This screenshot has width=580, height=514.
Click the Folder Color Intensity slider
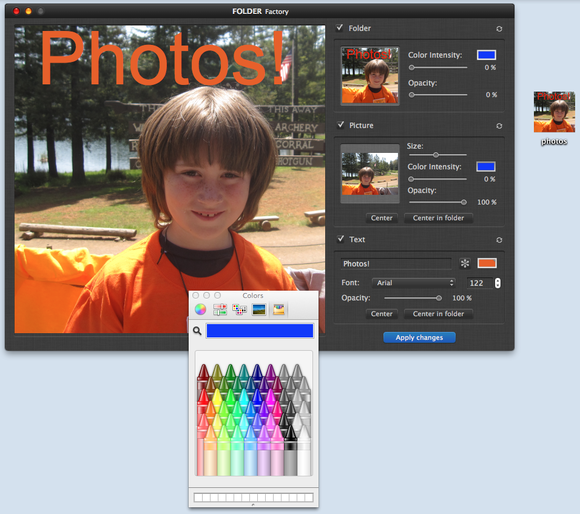(x=438, y=68)
